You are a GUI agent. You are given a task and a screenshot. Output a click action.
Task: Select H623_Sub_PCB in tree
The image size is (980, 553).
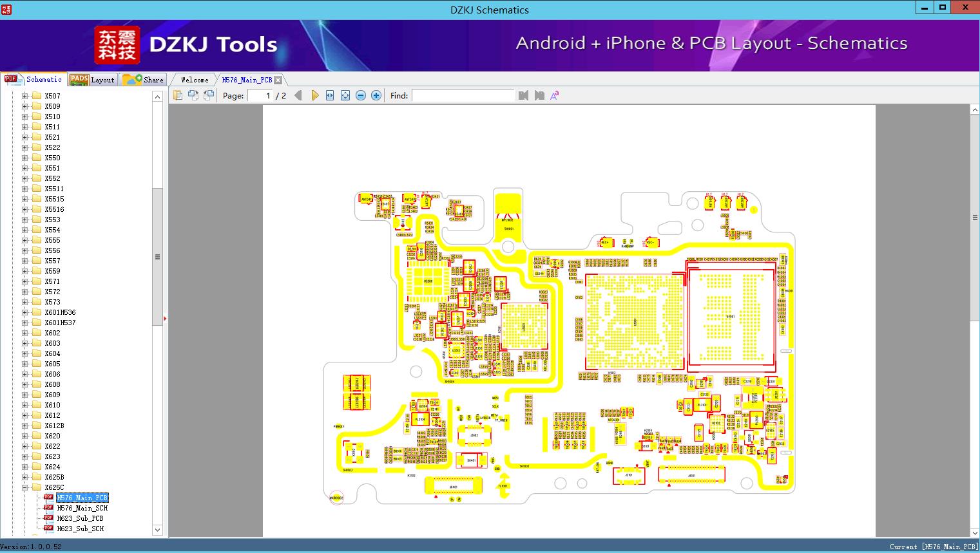point(80,518)
